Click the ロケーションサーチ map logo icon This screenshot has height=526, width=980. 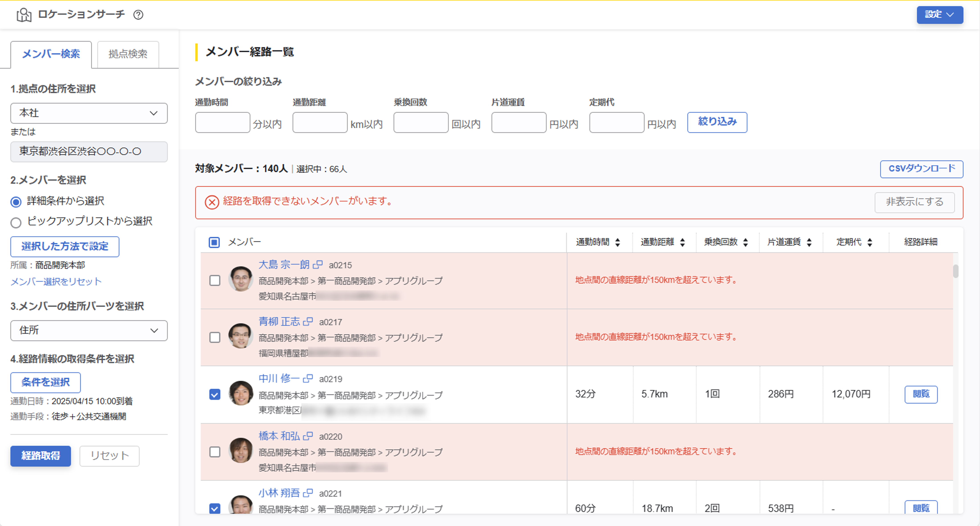pos(24,14)
